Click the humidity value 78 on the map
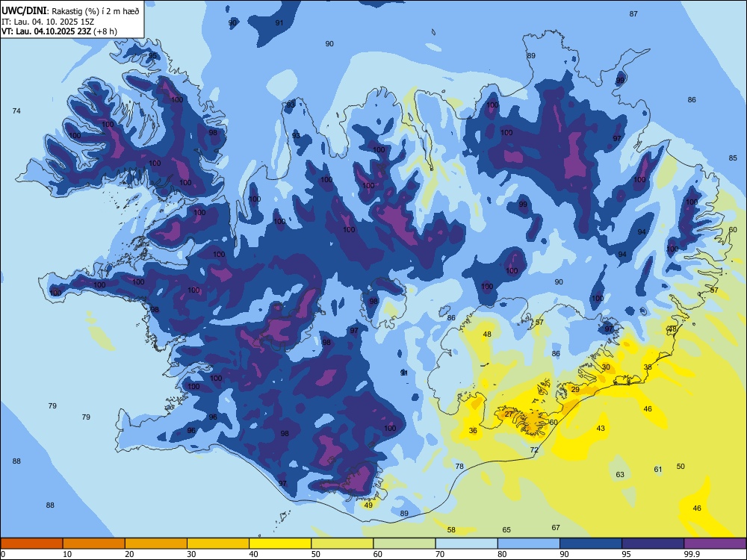The image size is (747, 560). [x=459, y=467]
